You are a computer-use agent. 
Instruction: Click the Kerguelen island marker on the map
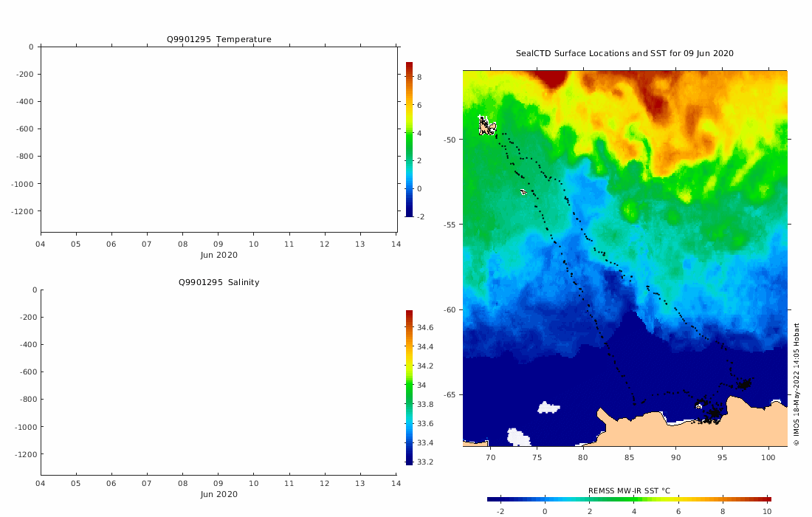coord(486,126)
